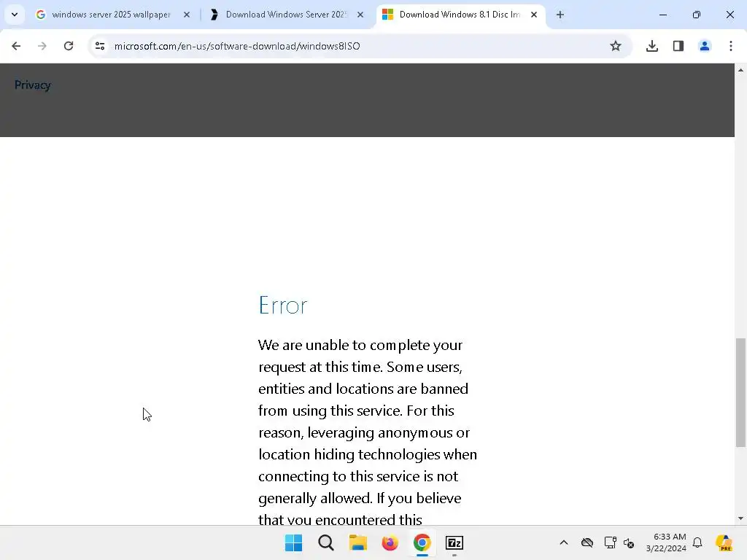Screen dimensions: 747x560
Task: Click the PRE preview icon in tray
Action: coord(724,542)
